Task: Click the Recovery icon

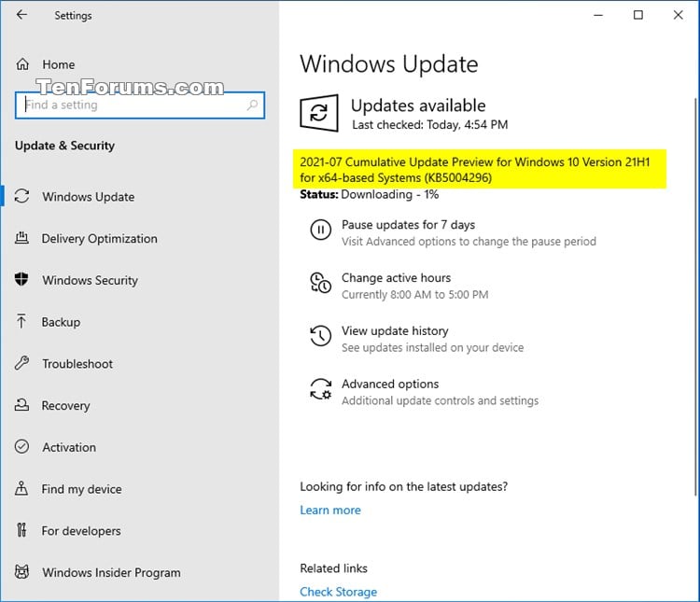Action: [x=21, y=405]
